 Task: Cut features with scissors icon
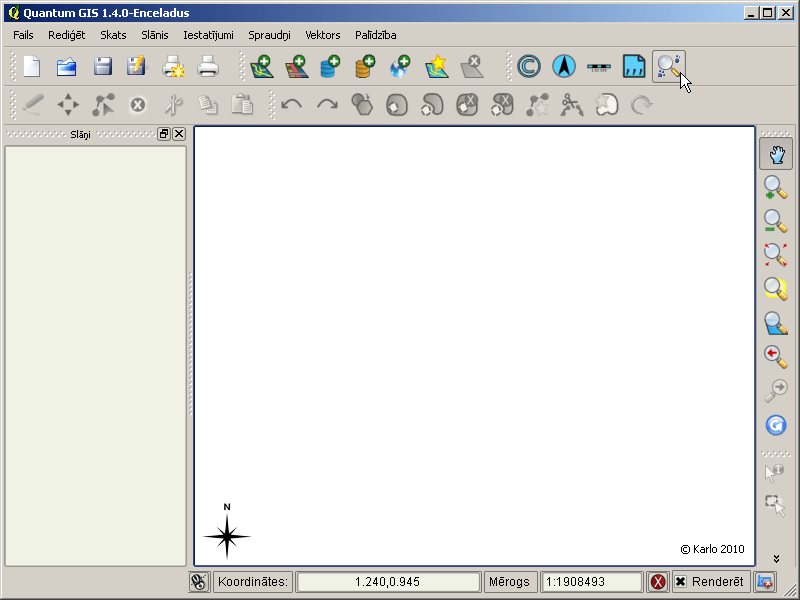(173, 105)
